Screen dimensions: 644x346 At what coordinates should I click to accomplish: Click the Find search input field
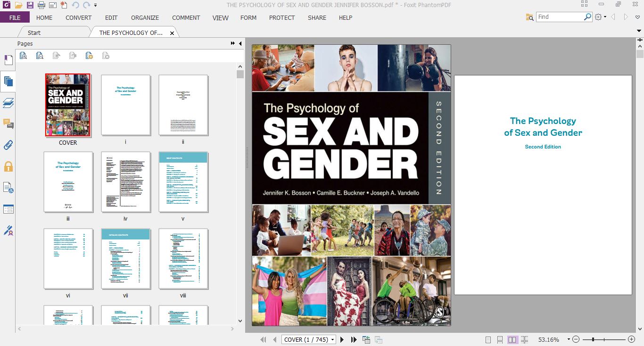click(x=561, y=17)
